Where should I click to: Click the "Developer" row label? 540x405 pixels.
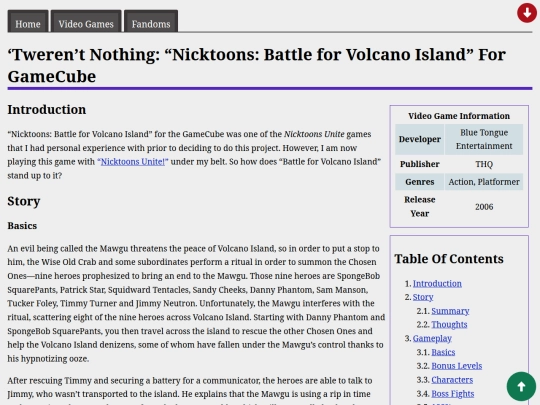coord(420,139)
